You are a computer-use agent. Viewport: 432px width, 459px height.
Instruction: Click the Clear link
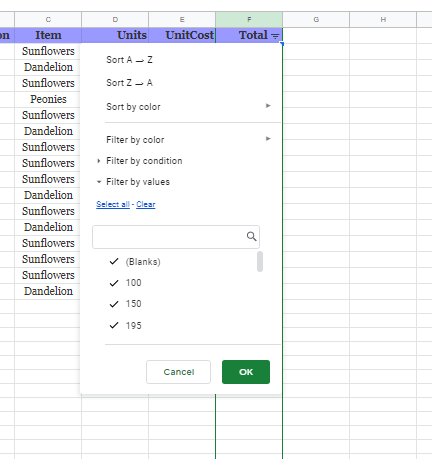tap(146, 204)
